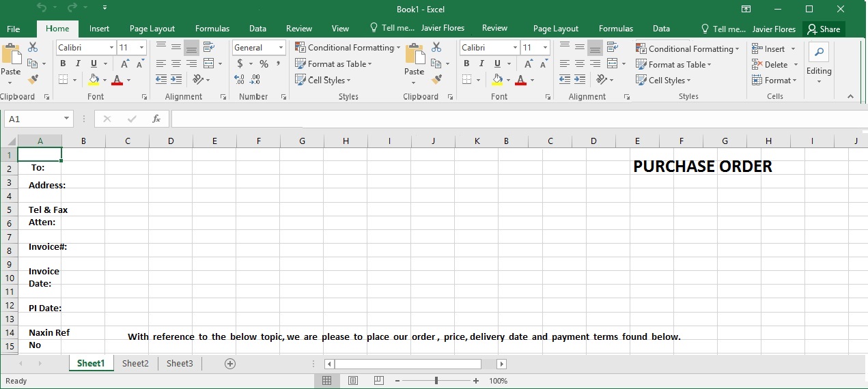Viewport: 868px width, 389px height.
Task: Click the Share button
Action: pyautogui.click(x=824, y=29)
